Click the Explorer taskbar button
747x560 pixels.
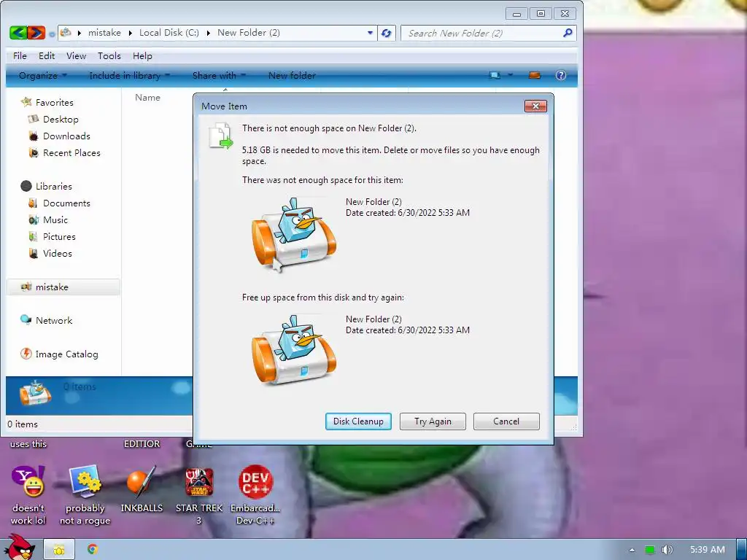[x=59, y=550]
